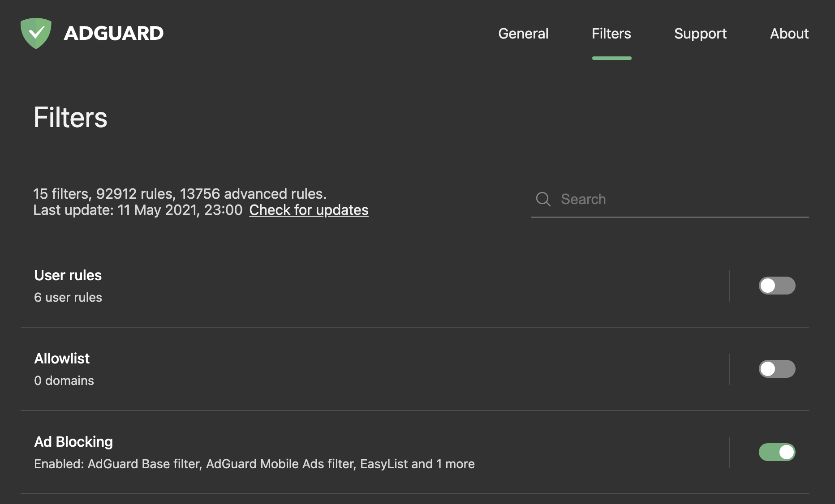Open the Support tab
The width and height of the screenshot is (835, 504).
pyautogui.click(x=700, y=34)
